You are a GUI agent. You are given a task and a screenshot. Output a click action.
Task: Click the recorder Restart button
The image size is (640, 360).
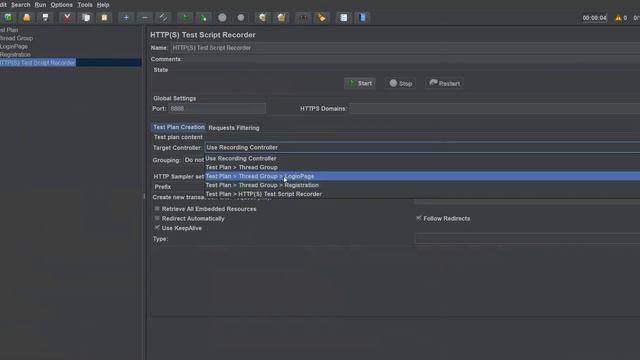(444, 83)
